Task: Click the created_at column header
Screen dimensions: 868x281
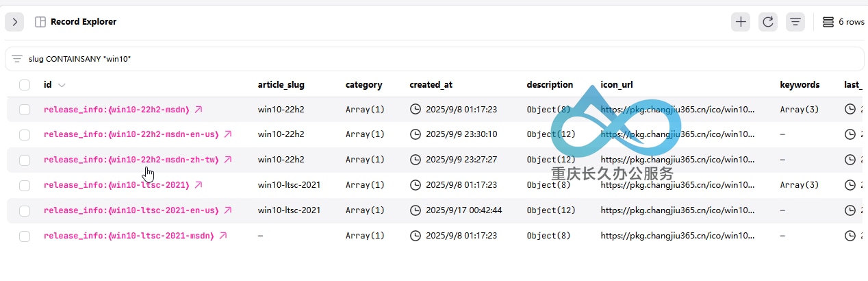Action: point(431,85)
